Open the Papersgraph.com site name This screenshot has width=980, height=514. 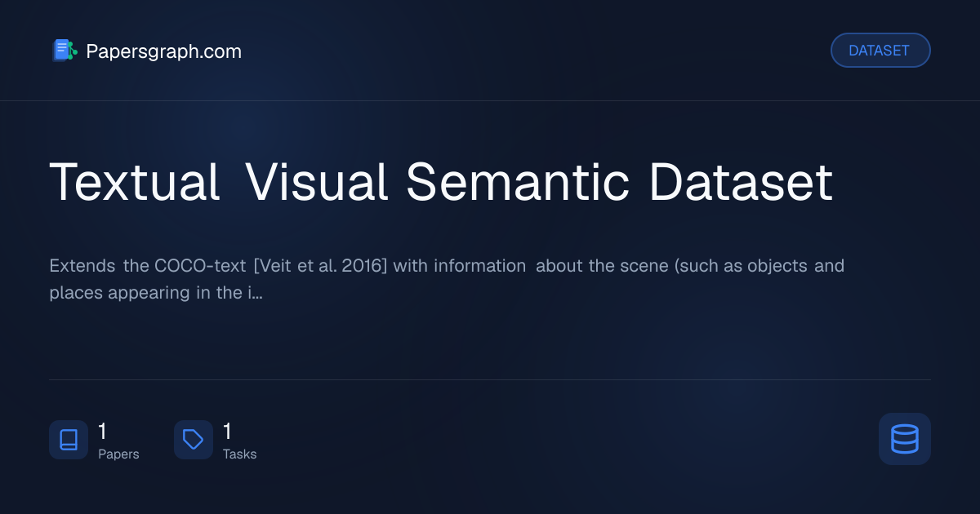[x=163, y=51]
